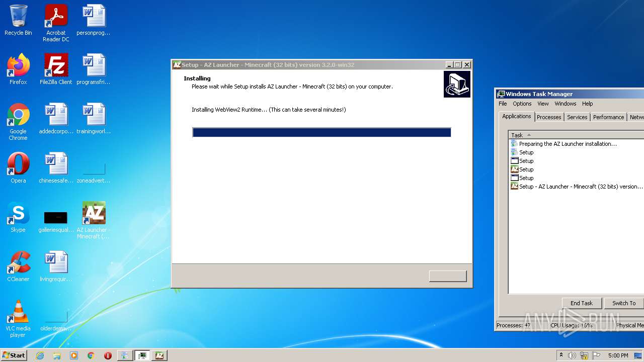Open AZ Launcher - Minecraft desktop shortcut
Image resolution: width=644 pixels, height=362 pixels.
[x=94, y=220]
